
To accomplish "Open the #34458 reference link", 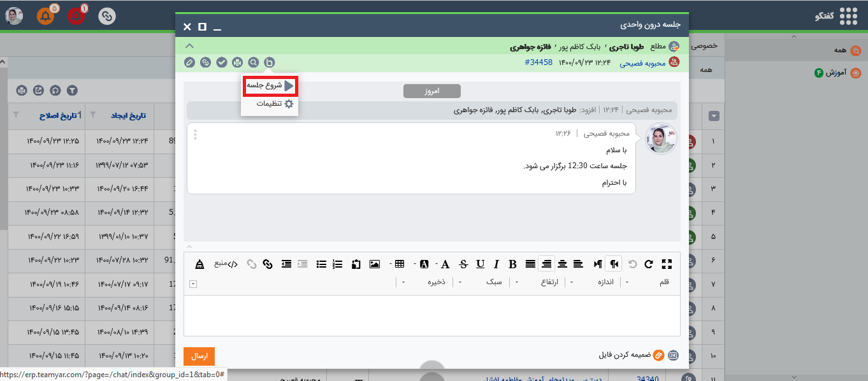I will point(539,62).
